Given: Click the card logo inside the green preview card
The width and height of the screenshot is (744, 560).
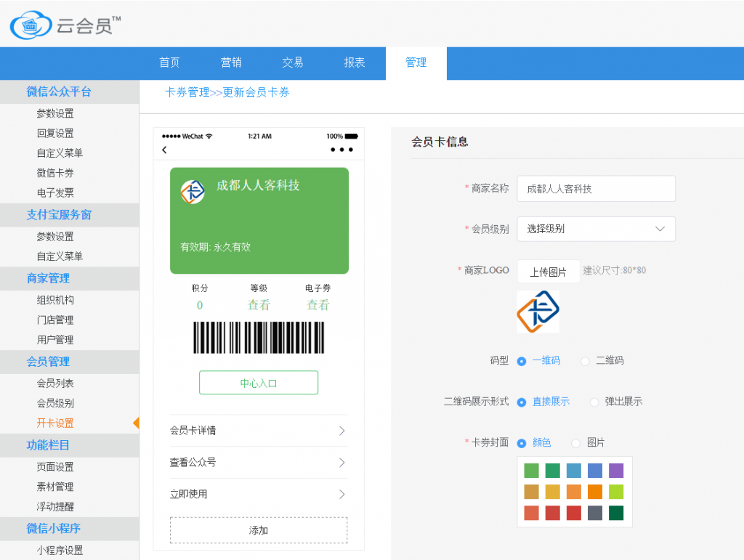Looking at the screenshot, I should (192, 192).
